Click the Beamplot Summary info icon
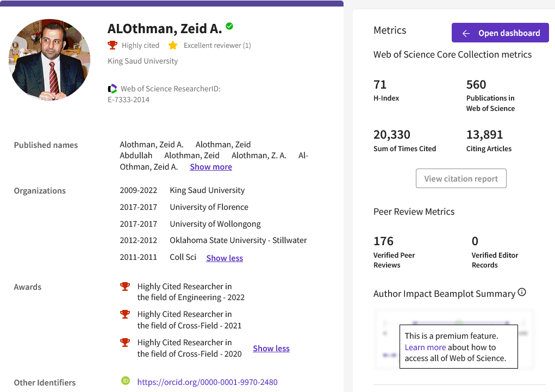The width and height of the screenshot is (555, 392). 522,293
